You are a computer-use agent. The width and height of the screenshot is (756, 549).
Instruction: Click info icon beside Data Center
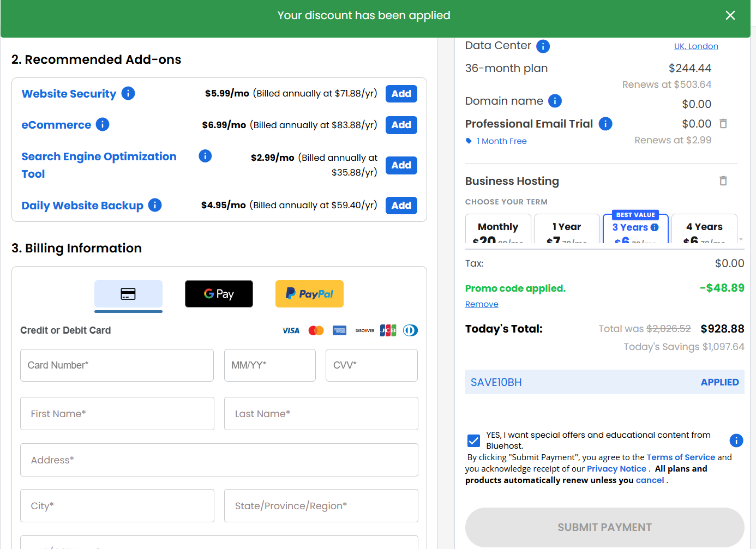pyautogui.click(x=543, y=46)
